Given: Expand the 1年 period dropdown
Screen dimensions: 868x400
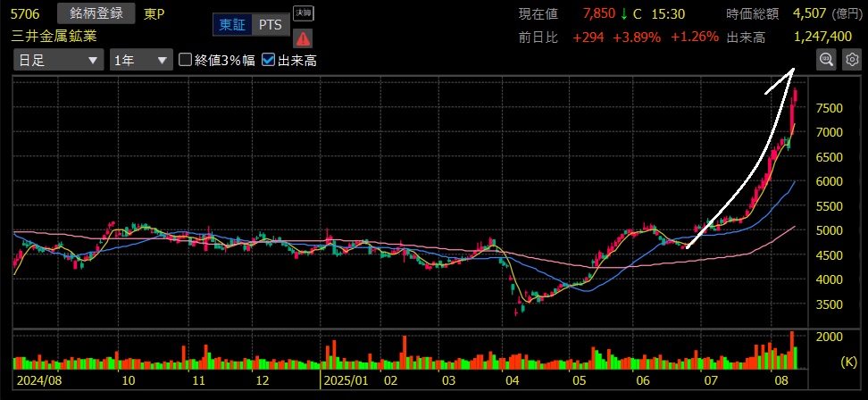Looking at the screenshot, I should click(x=140, y=61).
